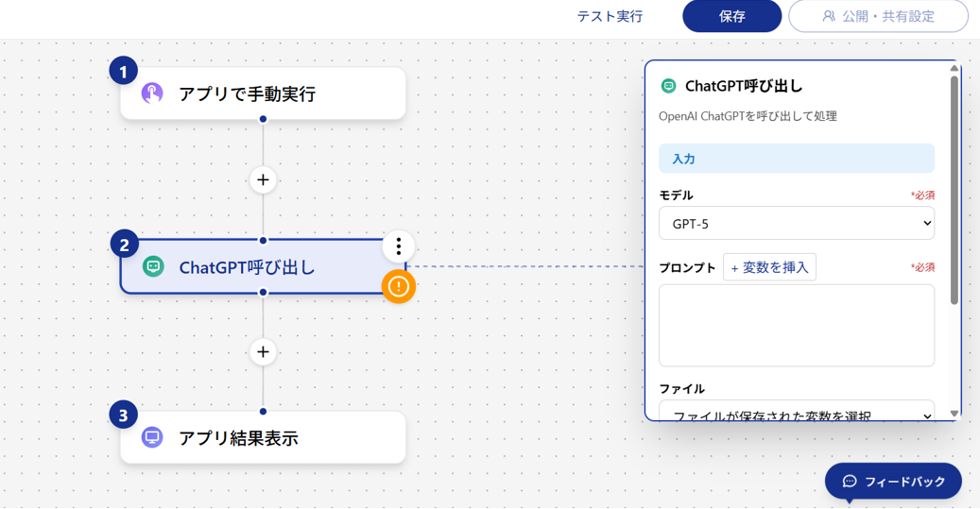
Task: Add a step after manual run node
Action: pyautogui.click(x=263, y=179)
